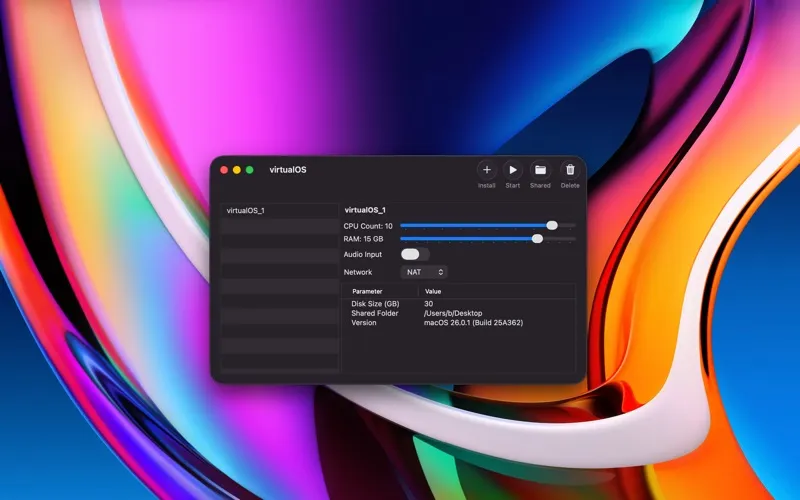Close the virtualOS window with red button

pyautogui.click(x=224, y=170)
